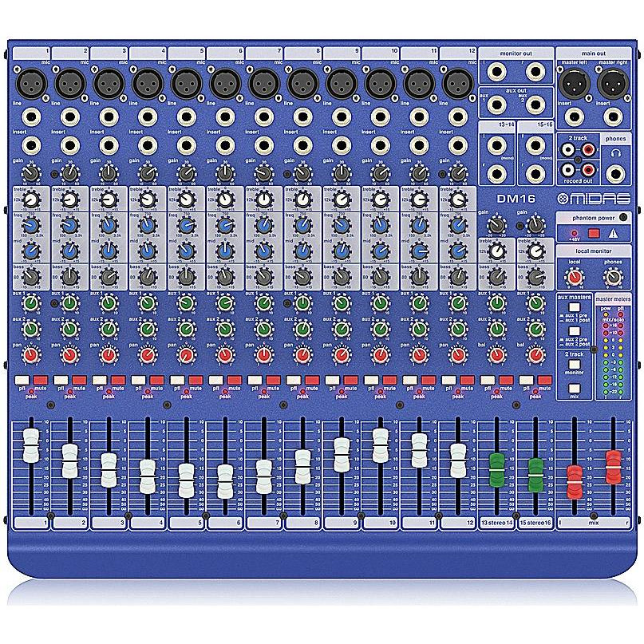
Task: Click the phones output jack
Action: pos(615,173)
